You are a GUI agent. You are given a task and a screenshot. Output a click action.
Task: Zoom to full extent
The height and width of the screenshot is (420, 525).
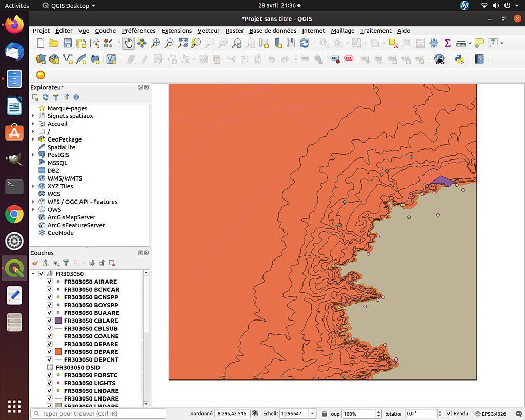[183, 43]
